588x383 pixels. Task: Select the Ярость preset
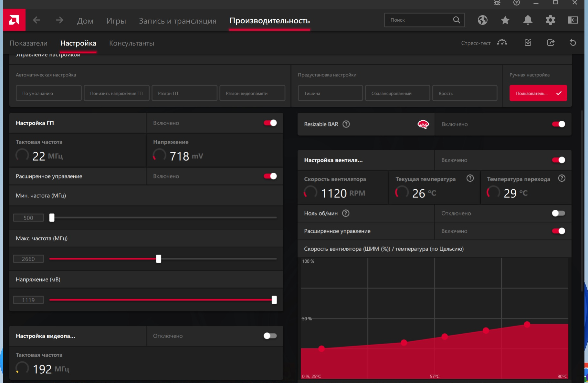465,93
